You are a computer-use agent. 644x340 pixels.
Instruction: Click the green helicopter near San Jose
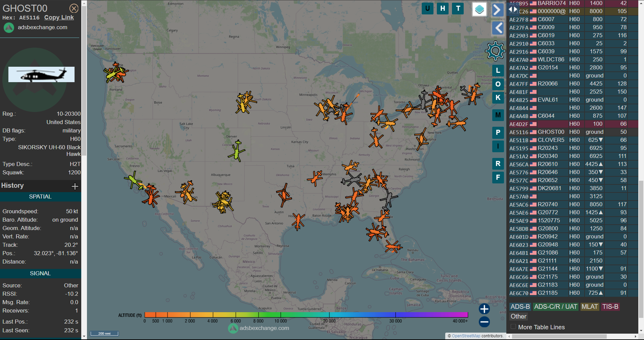pyautogui.click(x=134, y=180)
